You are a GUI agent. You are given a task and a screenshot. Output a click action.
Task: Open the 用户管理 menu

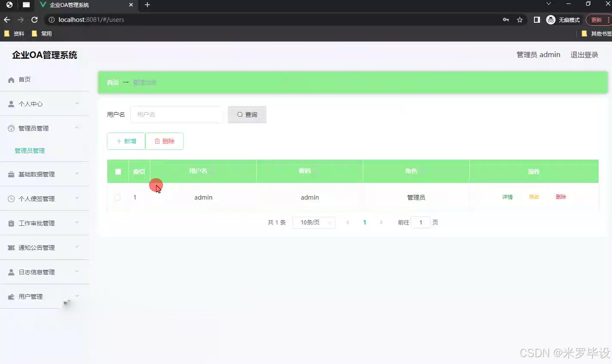pos(44,297)
